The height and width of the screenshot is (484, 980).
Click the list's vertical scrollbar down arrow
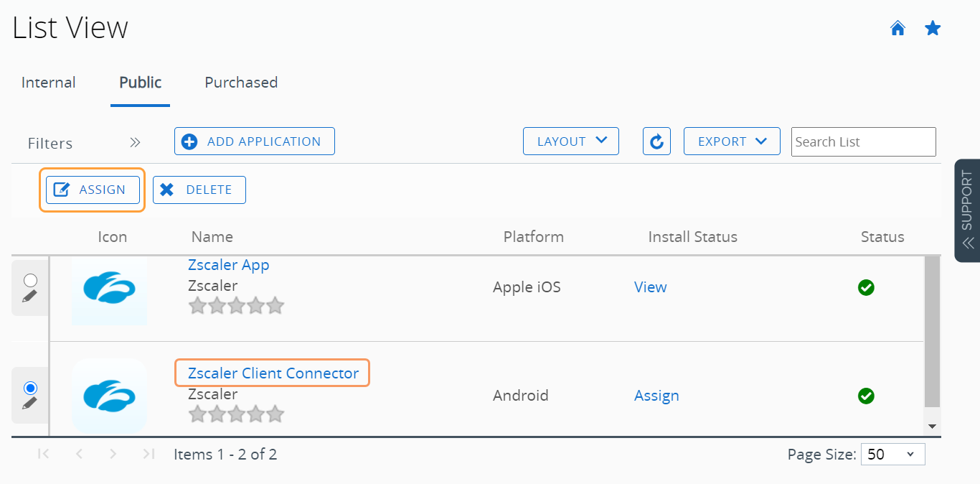[x=933, y=427]
